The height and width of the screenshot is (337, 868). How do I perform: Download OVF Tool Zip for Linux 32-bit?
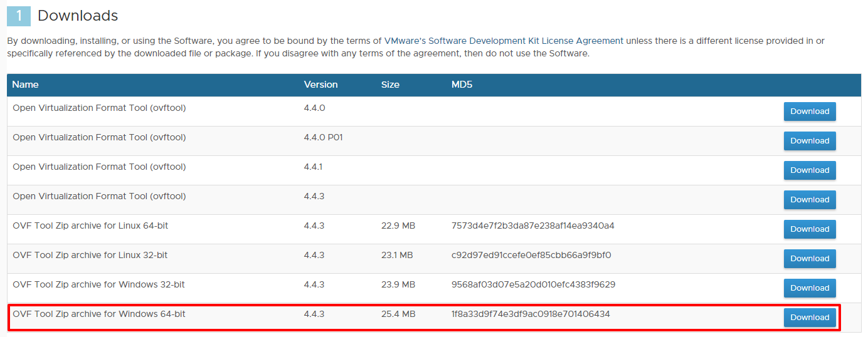(810, 259)
